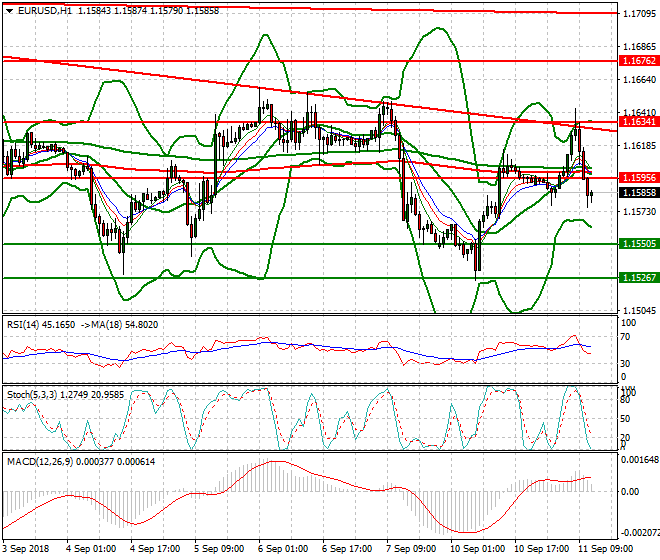Click the current price label 1.15858
The image size is (660, 560).
(639, 193)
